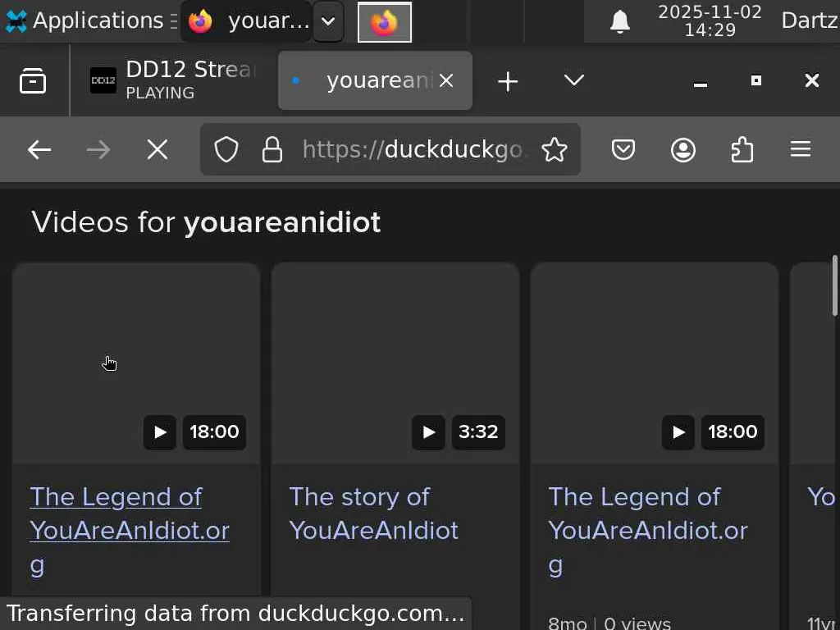Screen dimensions: 840x630
Task: Open first "The Legend of YouAreAnIdiot.org" link
Action: click(x=129, y=514)
